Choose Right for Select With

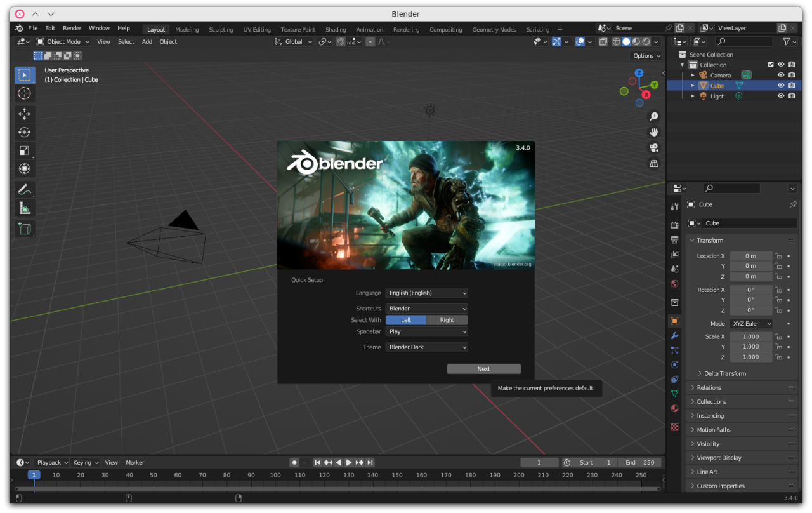click(447, 320)
